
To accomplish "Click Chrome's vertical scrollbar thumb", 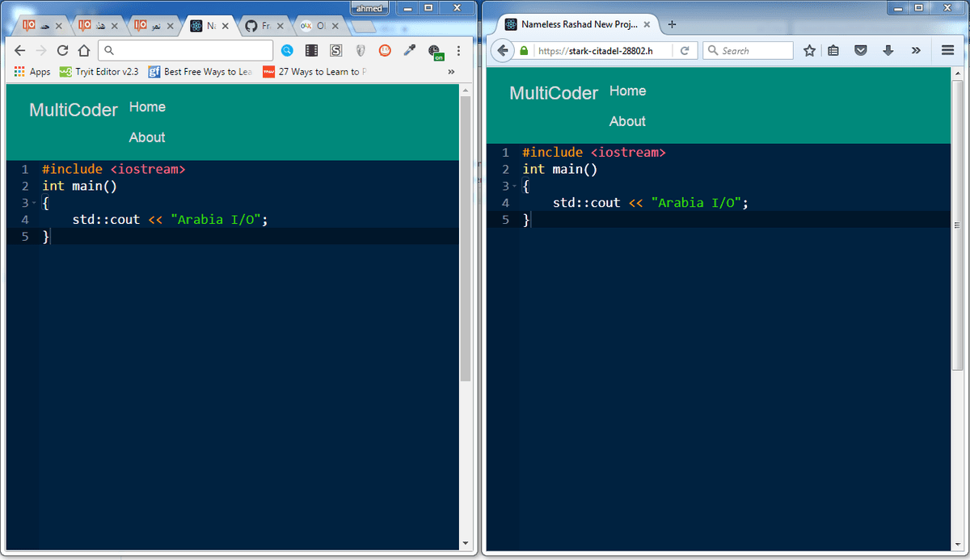I will pos(465,239).
